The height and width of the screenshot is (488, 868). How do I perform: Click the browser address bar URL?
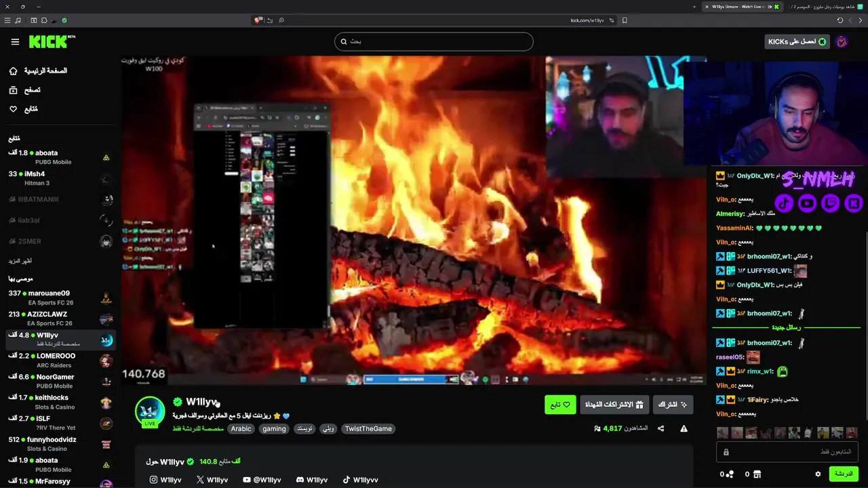587,20
